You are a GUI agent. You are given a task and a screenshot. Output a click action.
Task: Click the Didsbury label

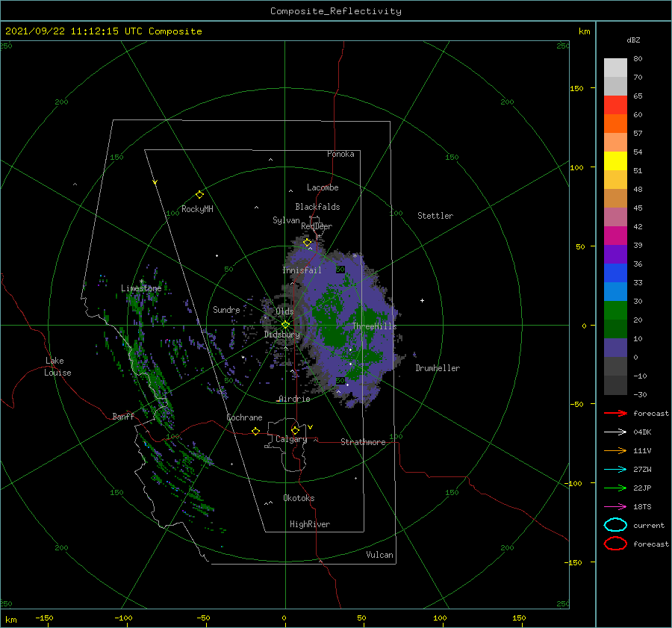click(x=281, y=335)
